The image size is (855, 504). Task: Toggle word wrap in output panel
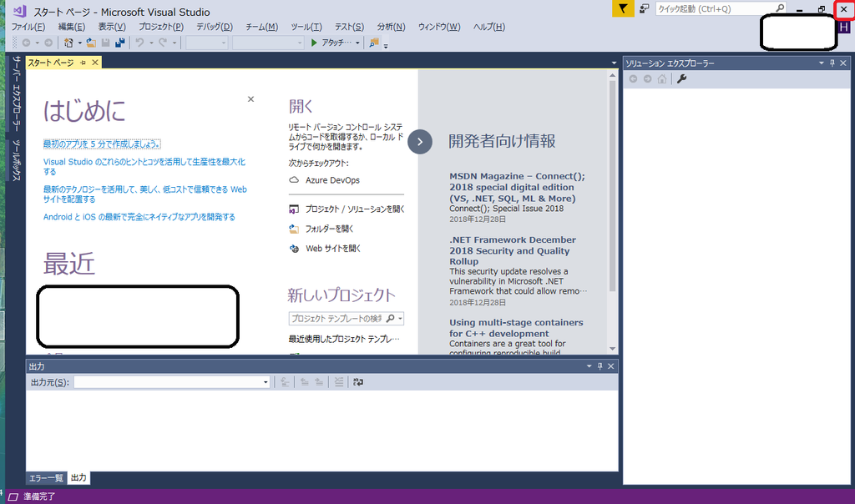point(358,382)
